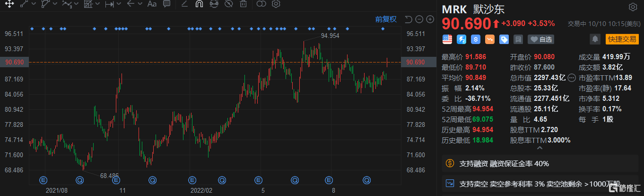The width and height of the screenshot is (644, 196).
Task: Toggle the lock drawings icon
Action: tap(214, 4)
